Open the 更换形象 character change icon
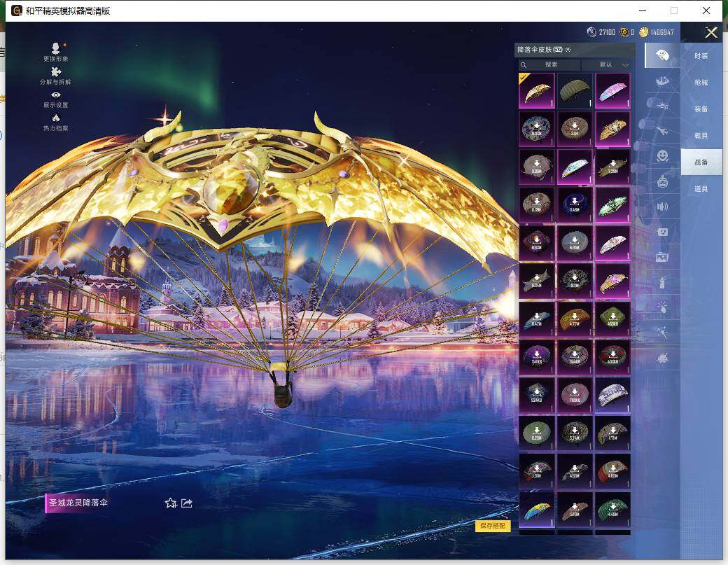This screenshot has width=728, height=565. (x=56, y=52)
